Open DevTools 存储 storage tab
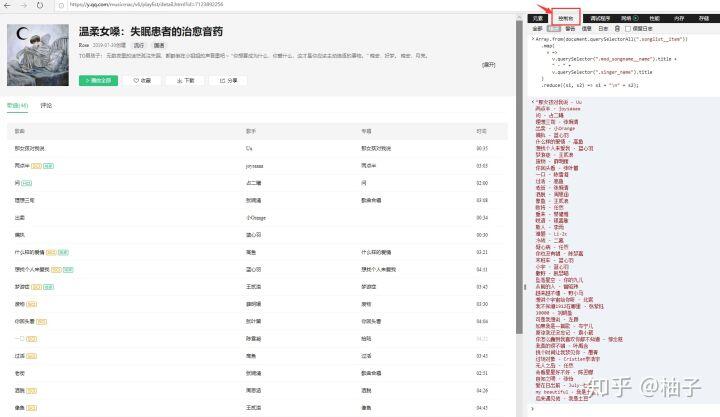Image resolution: width=720 pixels, height=417 pixels. pos(704,18)
